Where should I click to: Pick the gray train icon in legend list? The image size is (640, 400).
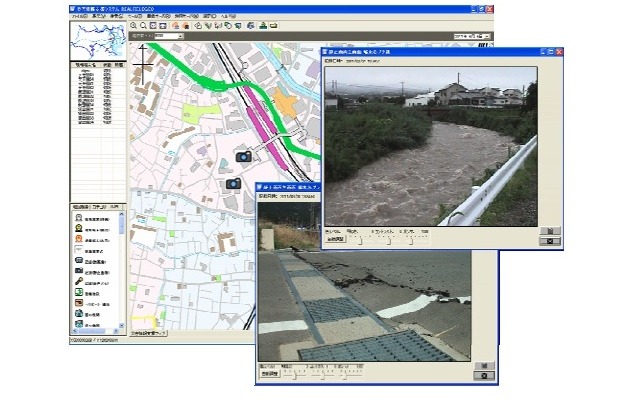[79, 218]
